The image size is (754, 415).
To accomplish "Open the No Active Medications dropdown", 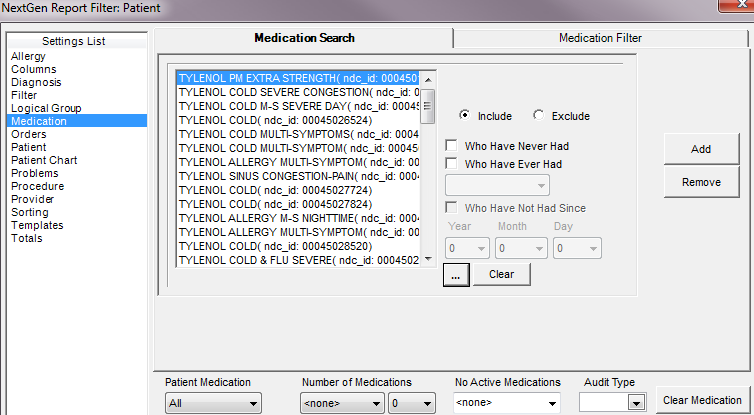I will point(507,402).
